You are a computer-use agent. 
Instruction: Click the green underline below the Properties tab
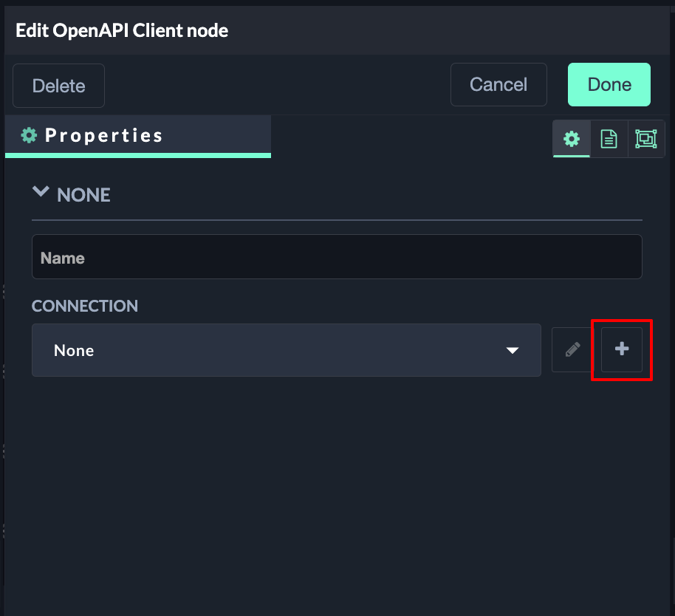(138, 155)
